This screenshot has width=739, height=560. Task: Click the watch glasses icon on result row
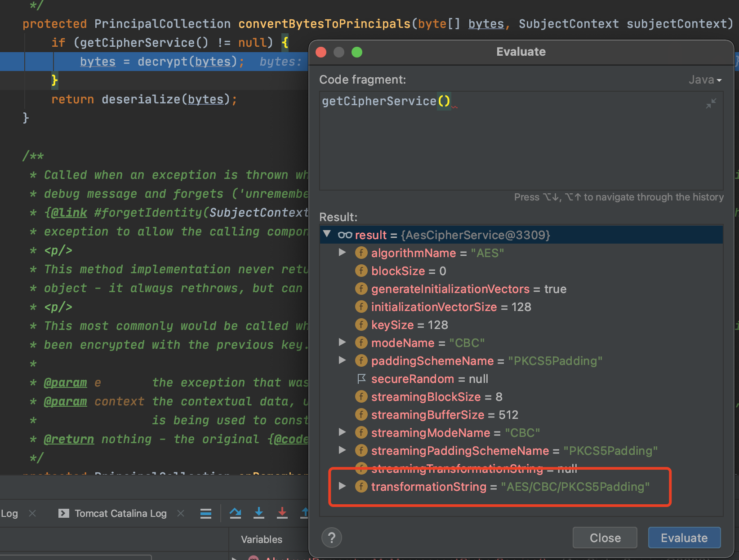(x=345, y=235)
